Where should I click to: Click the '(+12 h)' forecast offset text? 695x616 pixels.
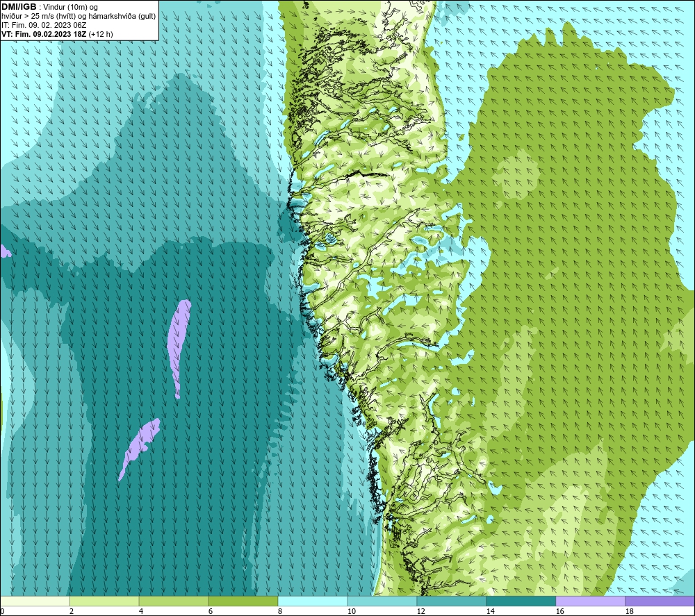coord(101,34)
